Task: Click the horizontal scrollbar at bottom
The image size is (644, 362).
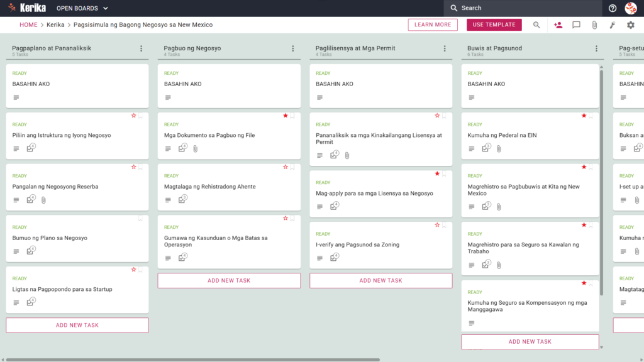Action: [193, 359]
